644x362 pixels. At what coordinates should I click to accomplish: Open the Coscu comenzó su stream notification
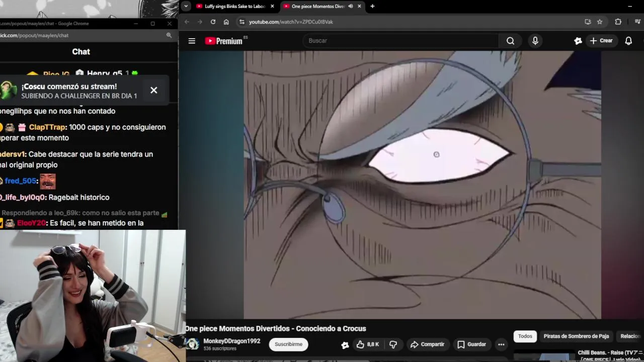(x=78, y=90)
